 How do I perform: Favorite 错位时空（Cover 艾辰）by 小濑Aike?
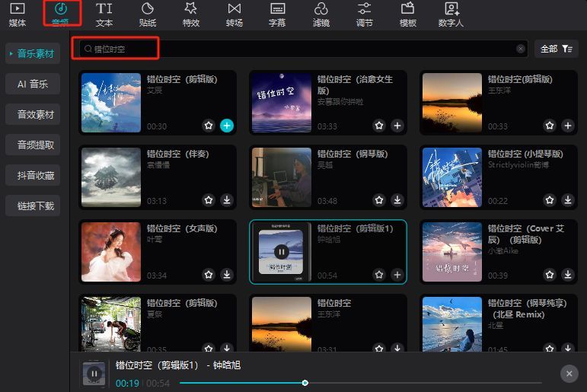click(x=550, y=275)
